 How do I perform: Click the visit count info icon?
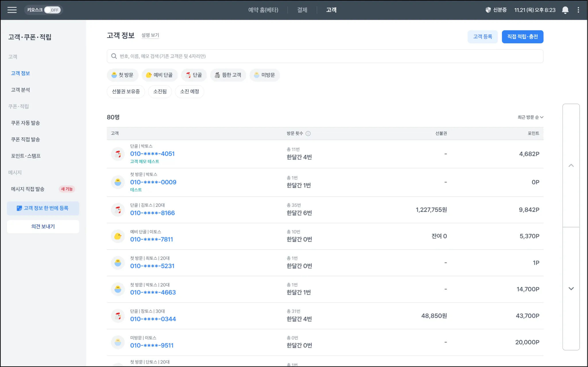click(308, 133)
